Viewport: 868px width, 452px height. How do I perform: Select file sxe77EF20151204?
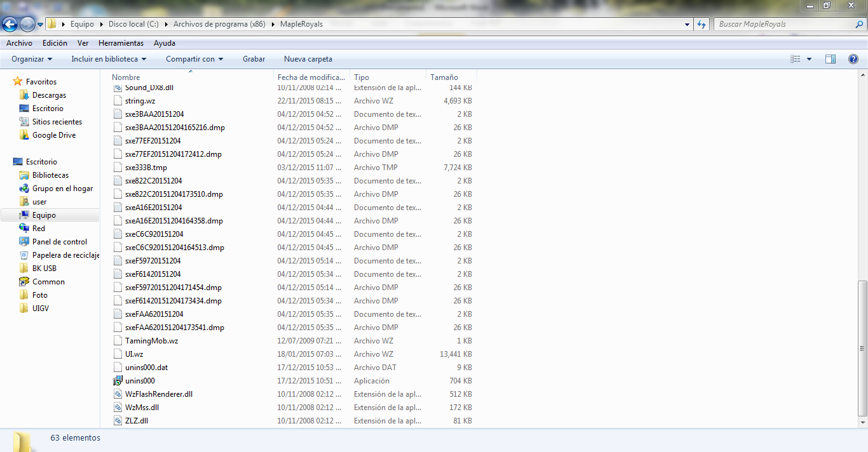coord(153,141)
